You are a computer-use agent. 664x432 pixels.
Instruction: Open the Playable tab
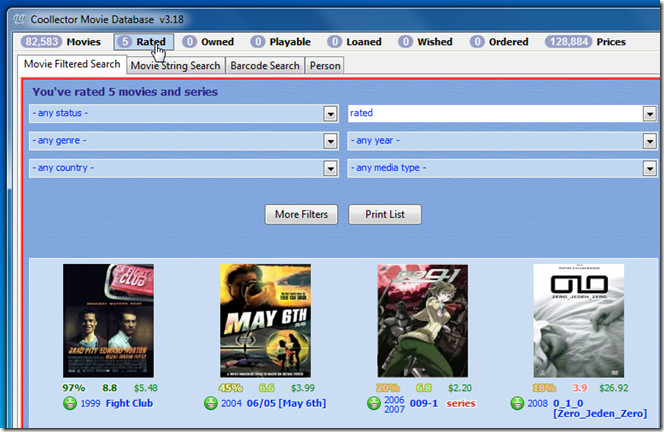tap(280, 42)
